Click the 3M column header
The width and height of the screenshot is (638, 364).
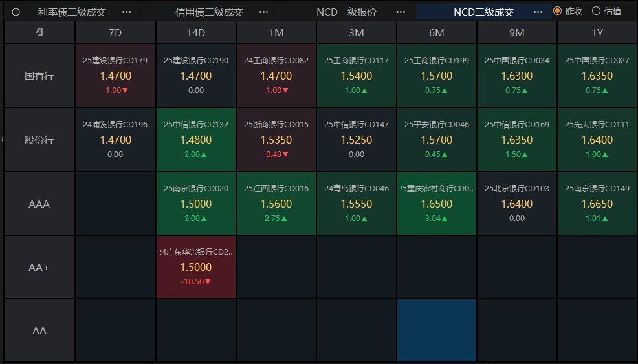pos(357,32)
